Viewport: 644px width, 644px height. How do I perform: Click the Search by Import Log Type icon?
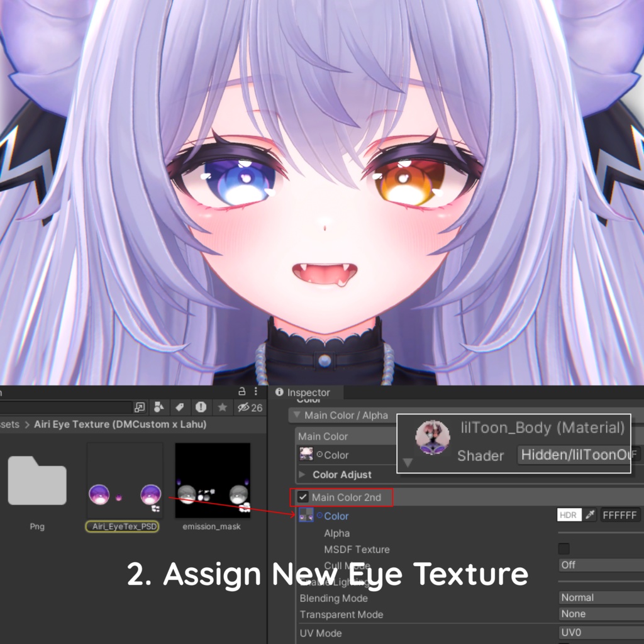click(x=201, y=407)
